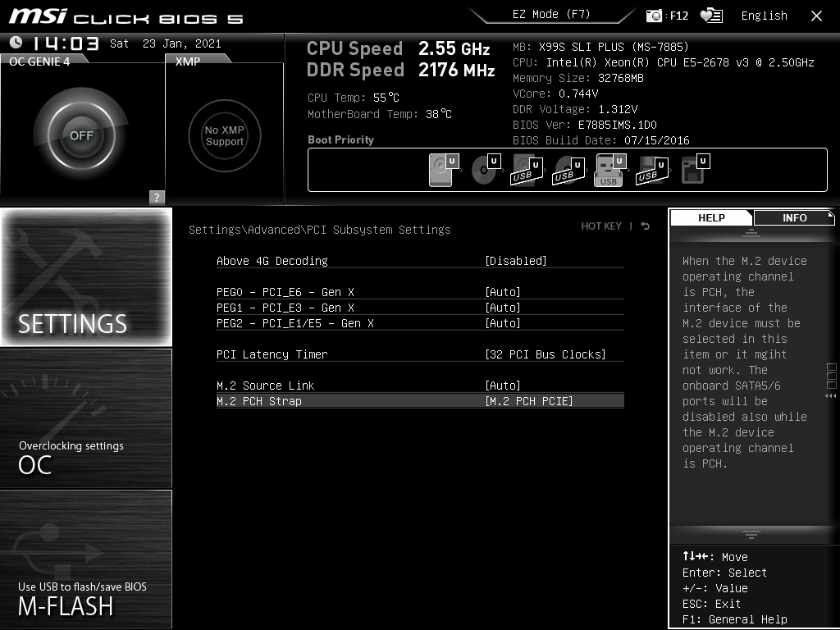This screenshot has height=630, width=840.
Task: Click the BIOS Ver E7885IMS.1D0 text
Action: point(584,125)
